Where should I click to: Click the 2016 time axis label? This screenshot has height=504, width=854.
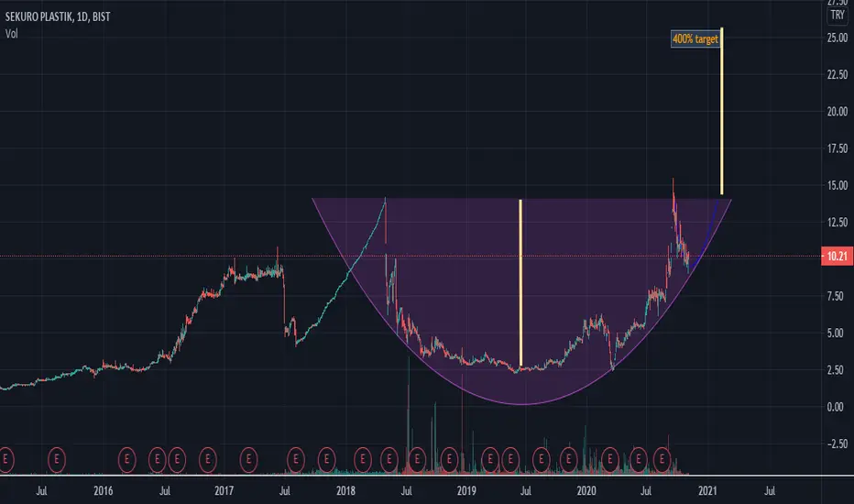(103, 491)
